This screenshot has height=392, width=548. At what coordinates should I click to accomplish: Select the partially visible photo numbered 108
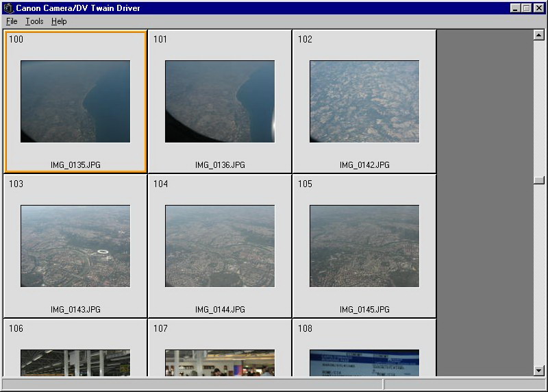pyautogui.click(x=364, y=363)
